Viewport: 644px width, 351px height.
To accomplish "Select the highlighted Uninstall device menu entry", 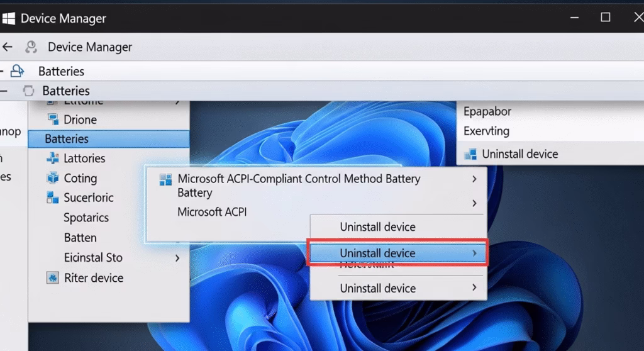I will [x=377, y=253].
